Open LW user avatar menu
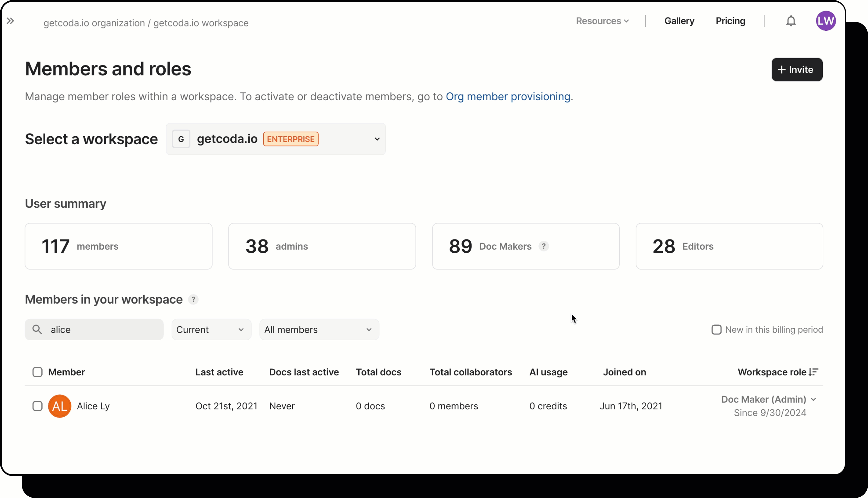Screen dimensions: 868x498 826,21
